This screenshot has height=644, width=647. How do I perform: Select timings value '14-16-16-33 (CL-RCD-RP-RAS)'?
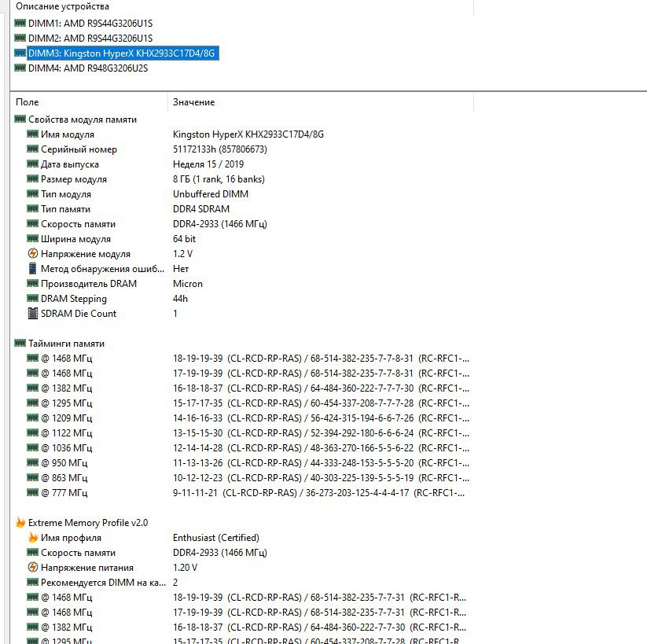pos(237,418)
